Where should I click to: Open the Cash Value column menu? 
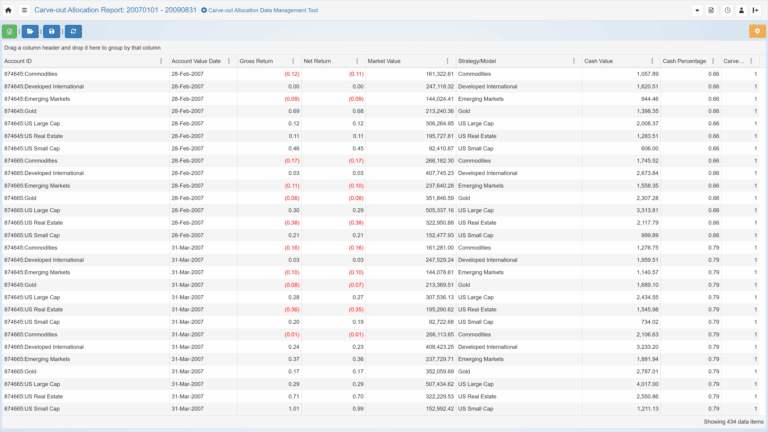pos(652,61)
